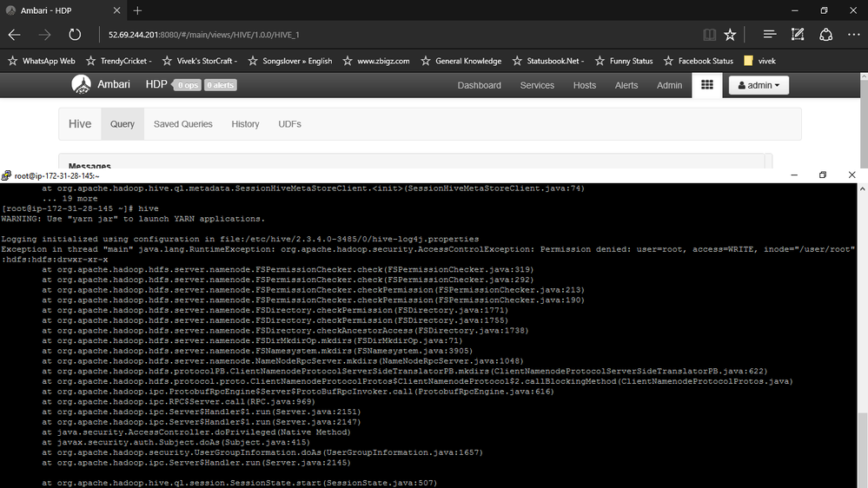Open TrendyCricket bookmark

pos(118,61)
